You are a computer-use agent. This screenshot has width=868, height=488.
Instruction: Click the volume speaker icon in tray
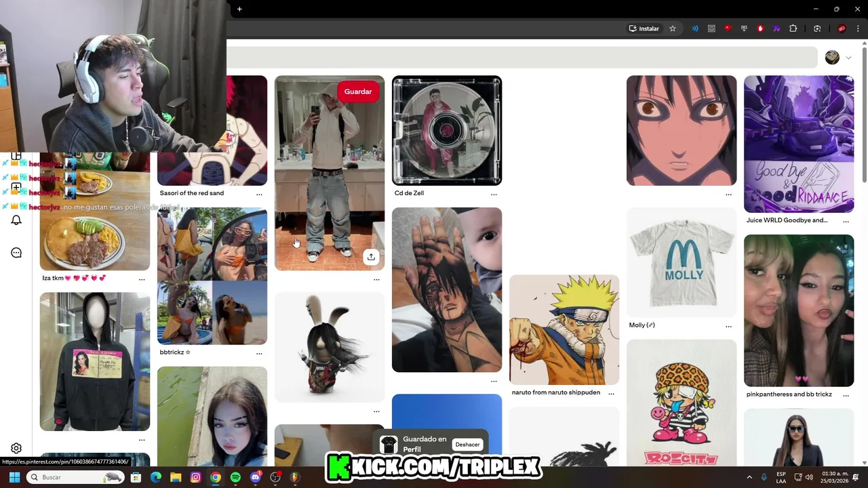[x=809, y=477]
